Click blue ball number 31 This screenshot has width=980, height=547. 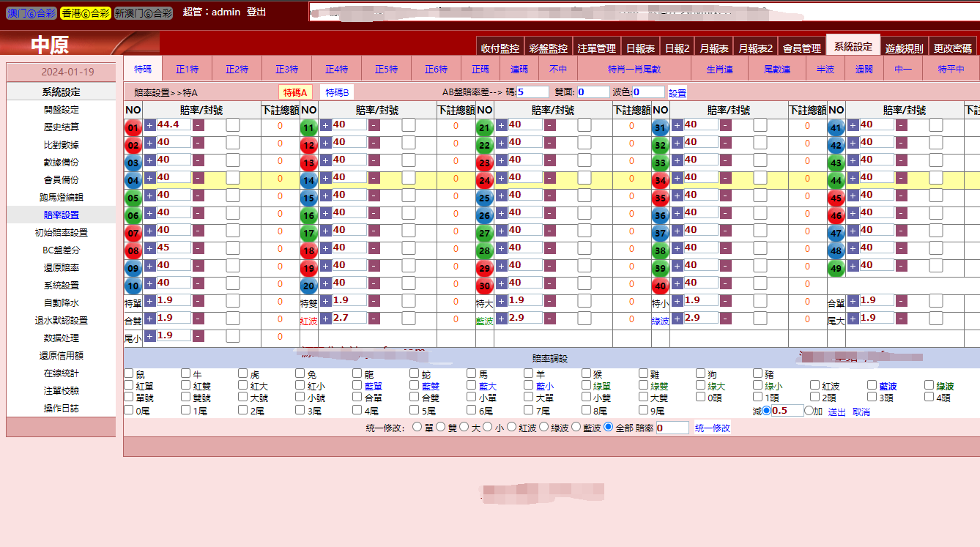(x=660, y=128)
